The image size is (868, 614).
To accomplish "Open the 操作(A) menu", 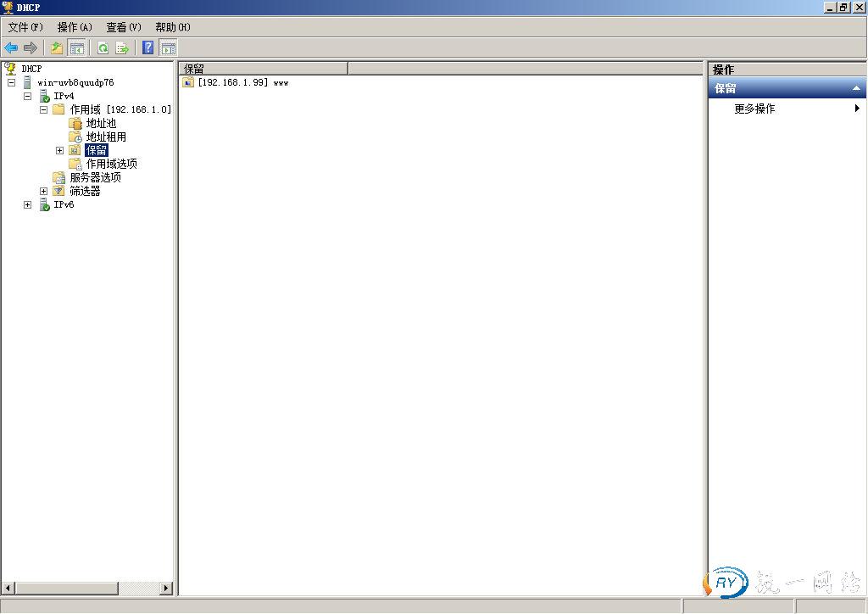I will click(75, 27).
